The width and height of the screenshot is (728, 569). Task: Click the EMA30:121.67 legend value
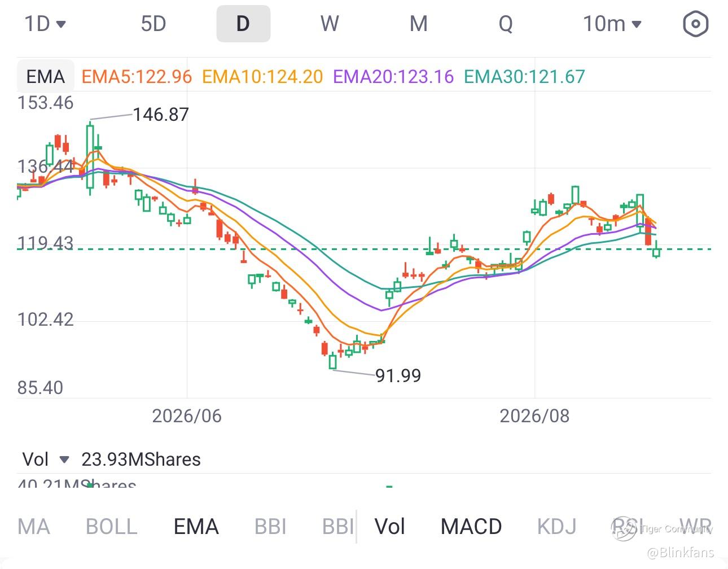coord(524,77)
